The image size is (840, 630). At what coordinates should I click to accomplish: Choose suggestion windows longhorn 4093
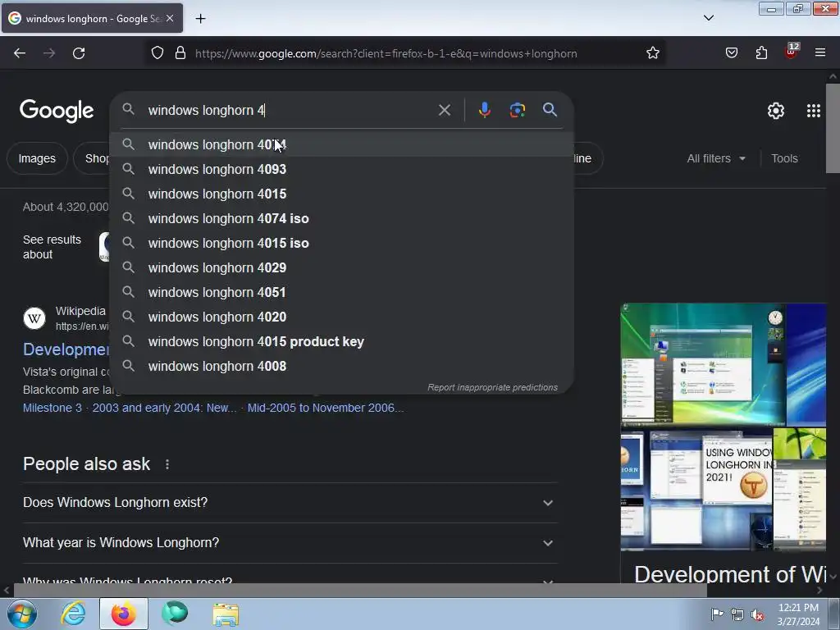coord(342,169)
